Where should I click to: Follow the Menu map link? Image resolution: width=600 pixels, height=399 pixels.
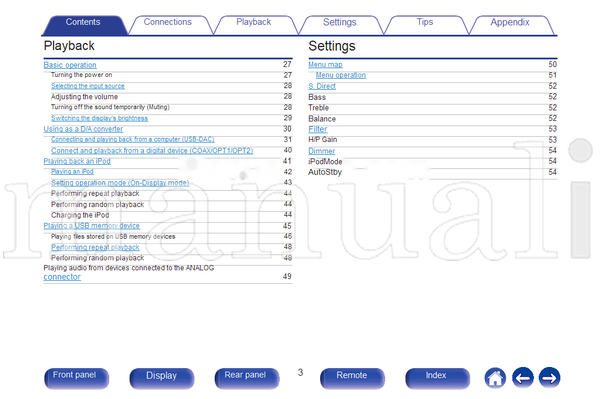pyautogui.click(x=325, y=65)
